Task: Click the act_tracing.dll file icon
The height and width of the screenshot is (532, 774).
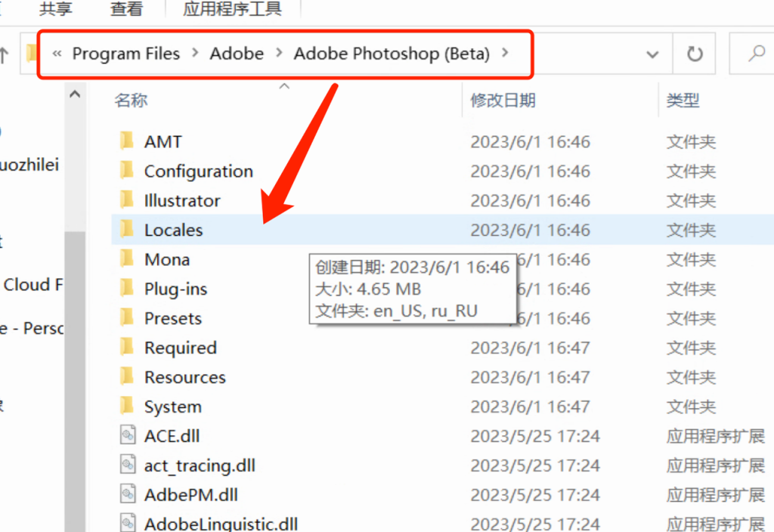Action: coord(127,466)
